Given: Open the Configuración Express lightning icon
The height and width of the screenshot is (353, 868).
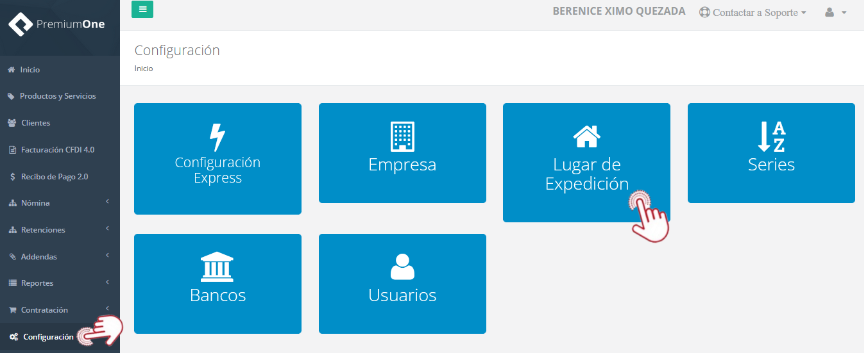Looking at the screenshot, I should click(217, 136).
